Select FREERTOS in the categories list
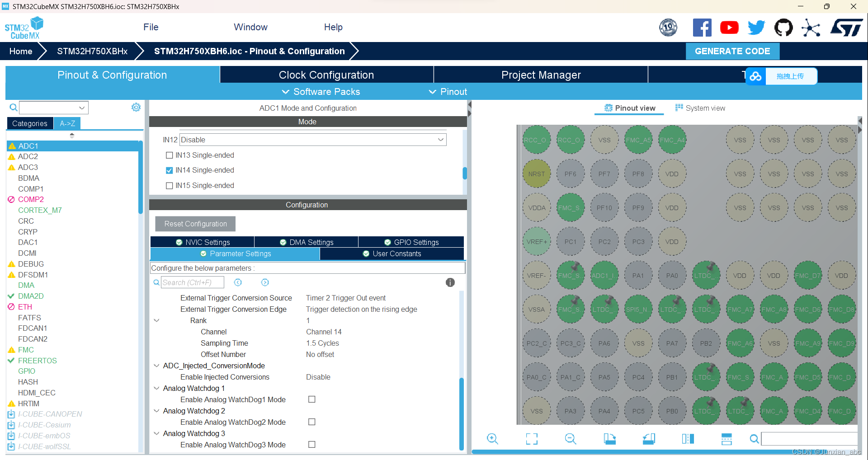This screenshot has width=868, height=460. coord(38,361)
